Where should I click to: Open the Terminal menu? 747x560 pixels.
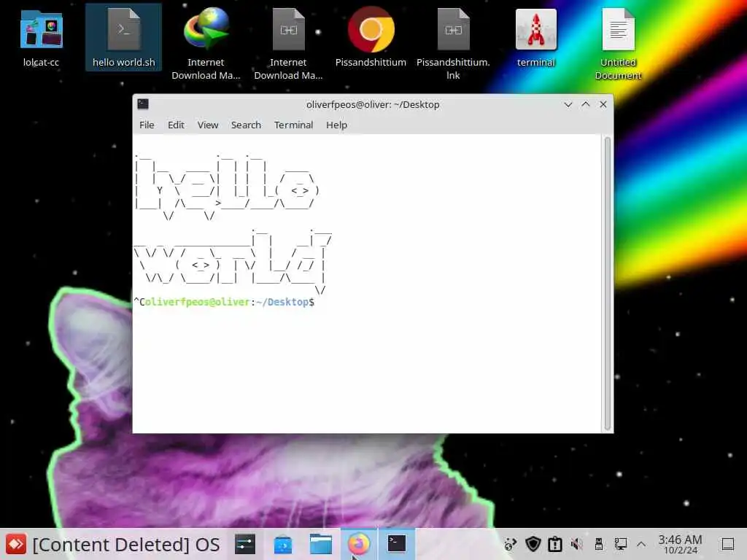click(293, 125)
